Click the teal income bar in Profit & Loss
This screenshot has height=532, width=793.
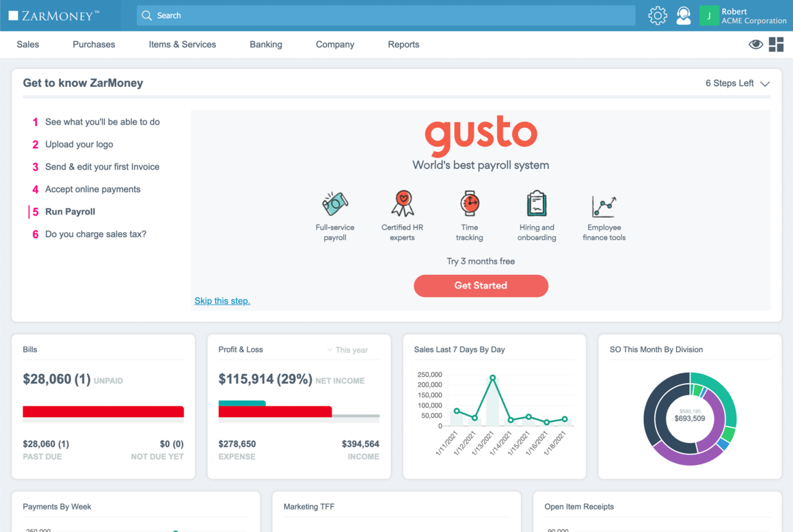(x=242, y=403)
